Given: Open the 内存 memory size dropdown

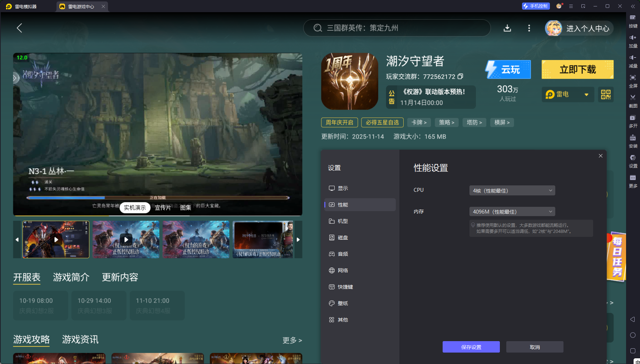Looking at the screenshot, I should point(512,212).
